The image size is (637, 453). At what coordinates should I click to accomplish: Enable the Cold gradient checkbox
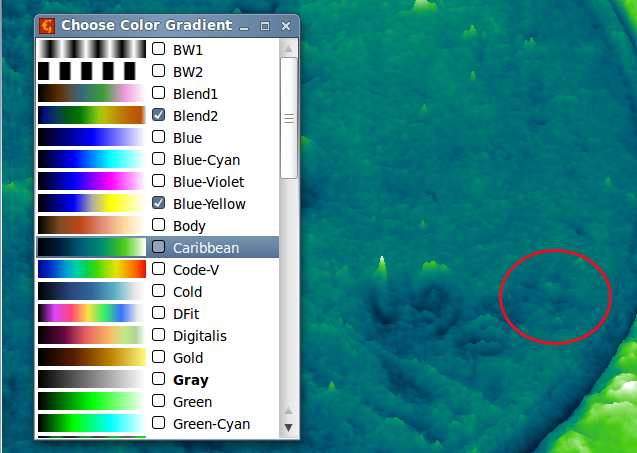[x=158, y=290]
